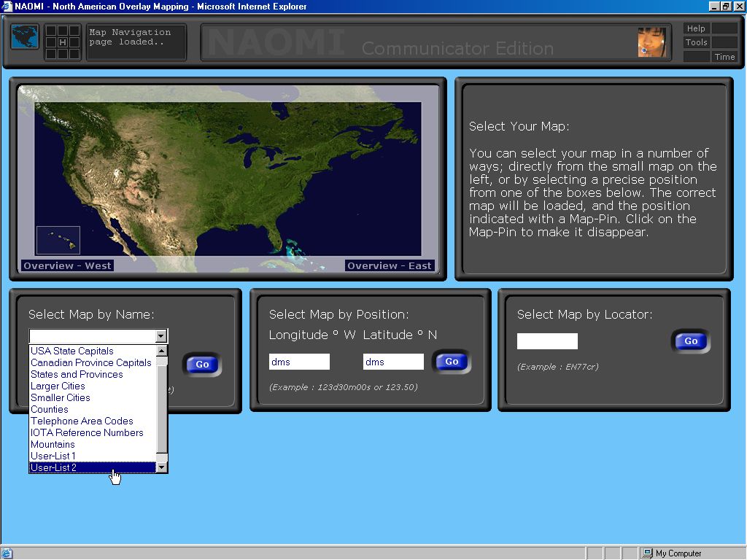This screenshot has height=560, width=747.
Task: Click the dropdown list scrollbar track
Action: point(162,410)
